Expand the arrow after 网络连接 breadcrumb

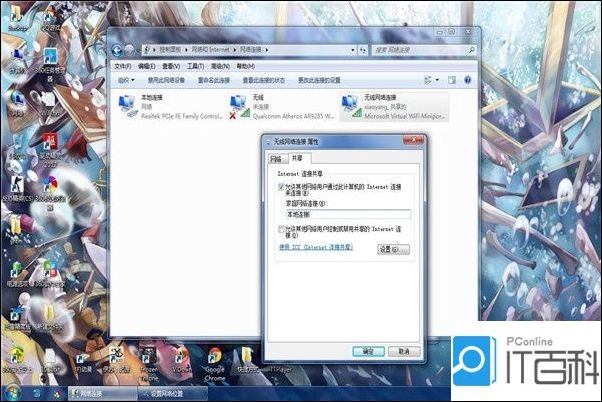coord(266,50)
